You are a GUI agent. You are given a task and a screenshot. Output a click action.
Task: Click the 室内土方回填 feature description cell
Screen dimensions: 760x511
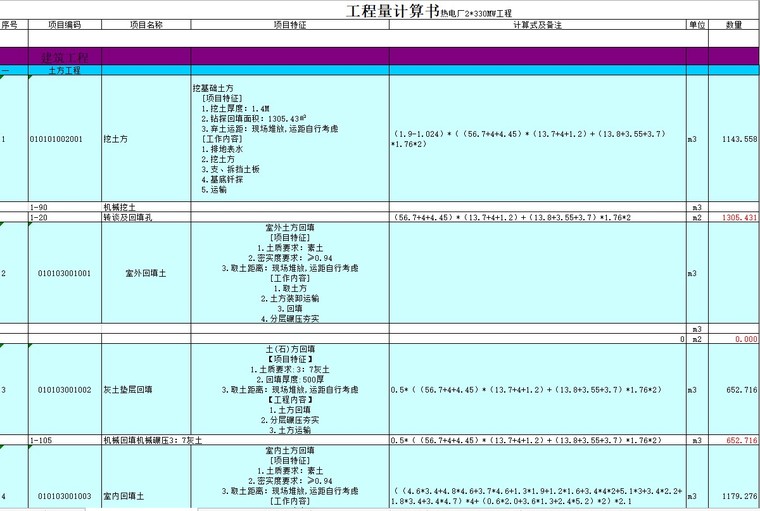click(x=290, y=477)
